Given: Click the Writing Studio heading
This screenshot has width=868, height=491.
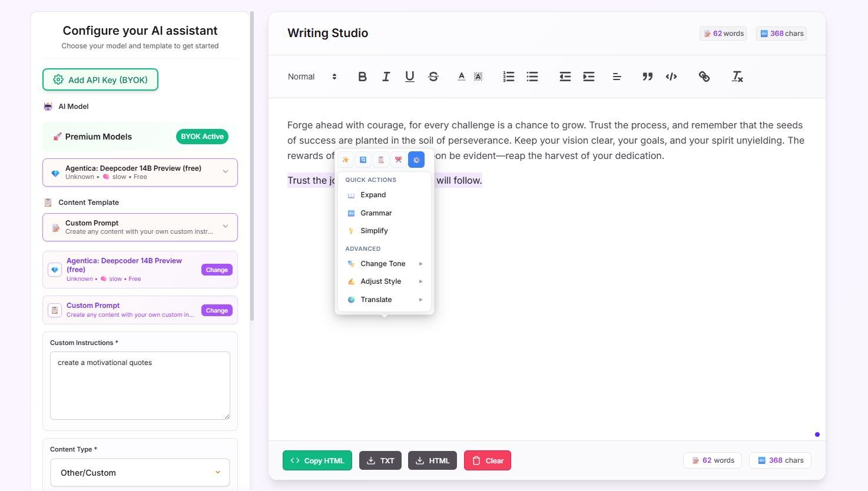Looking at the screenshot, I should point(327,33).
